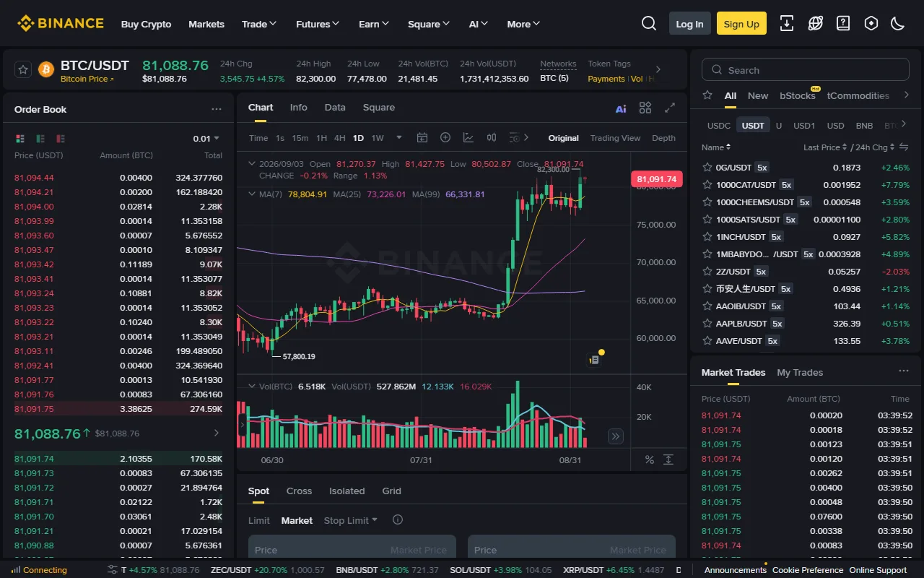This screenshot has width=924, height=578.
Task: Show buy orders only view icon
Action: coord(40,138)
